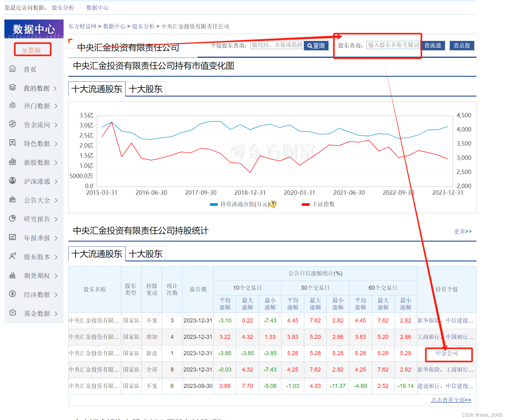
Task: Open 建设银行 holding link in 2023-09-30 row
Action: tap(428, 386)
